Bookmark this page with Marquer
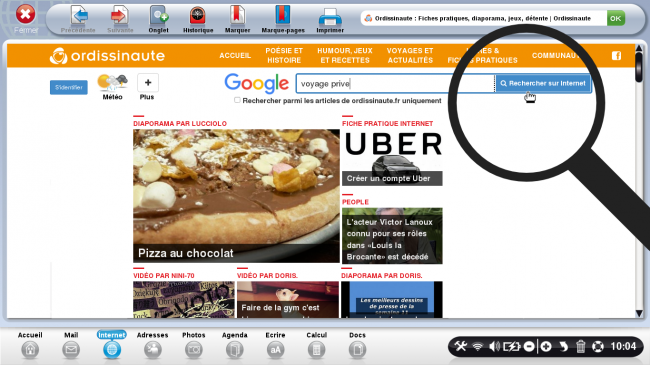 (x=238, y=19)
